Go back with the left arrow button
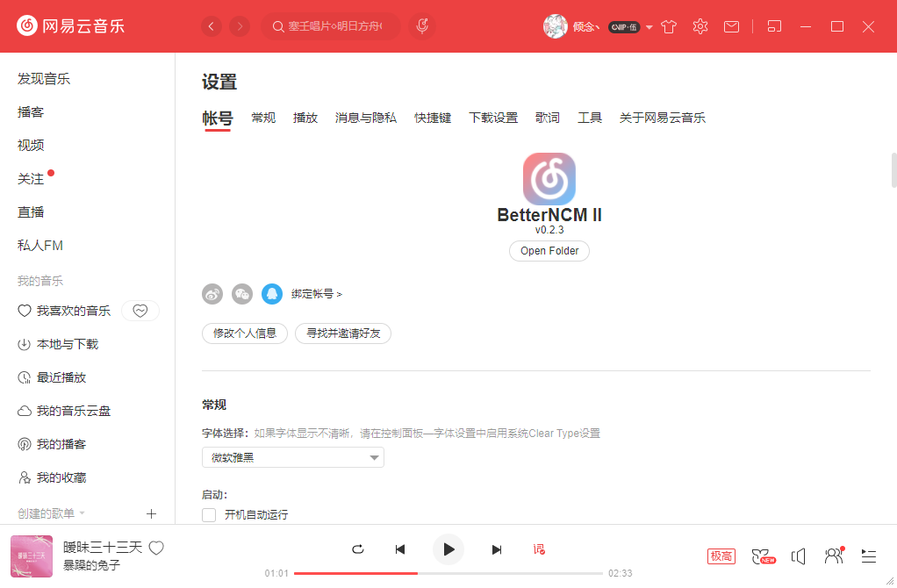The height and width of the screenshot is (588, 897). pos(212,26)
